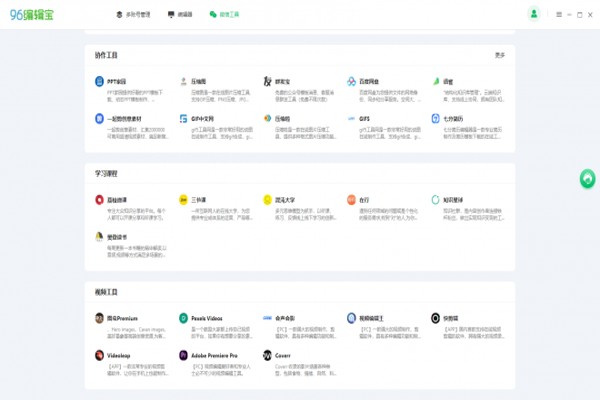Open the Pexels Videos green icon
Viewport: 600px width, 400px height.
pyautogui.click(x=183, y=318)
